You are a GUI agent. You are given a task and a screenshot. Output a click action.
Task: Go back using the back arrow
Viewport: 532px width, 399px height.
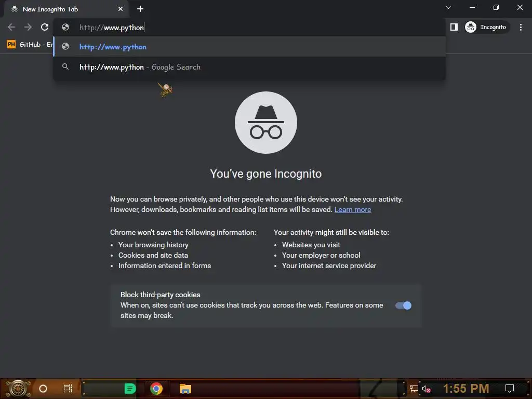tap(11, 27)
